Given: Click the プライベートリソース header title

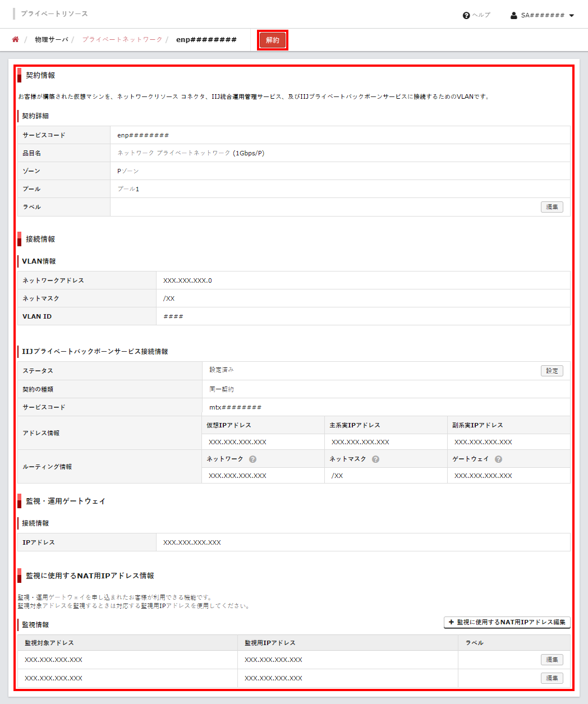Looking at the screenshot, I should (x=54, y=13).
